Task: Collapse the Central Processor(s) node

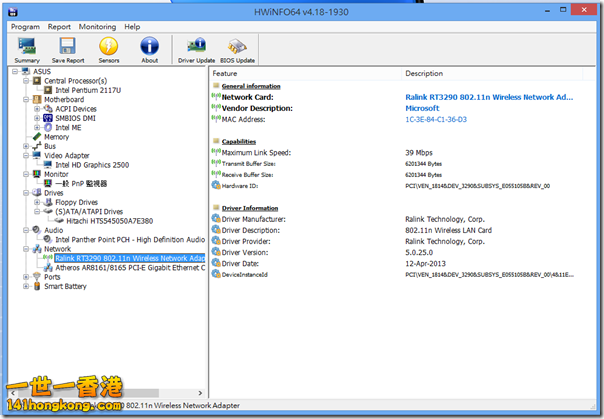Action: tap(26, 81)
